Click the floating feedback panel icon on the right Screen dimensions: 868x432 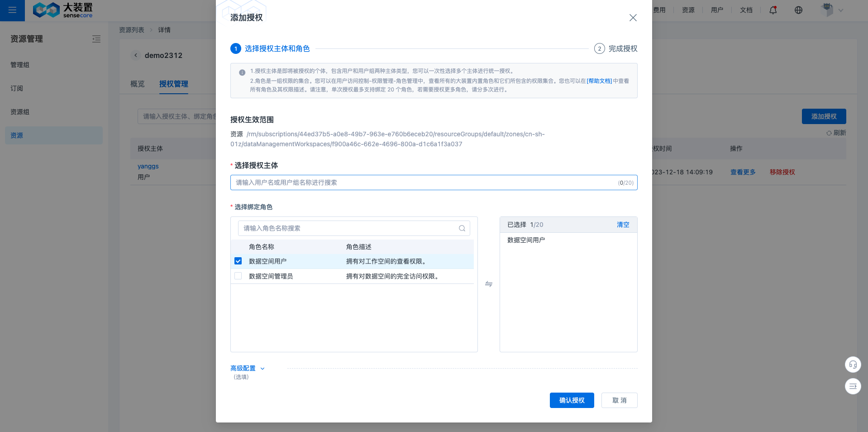coord(853,386)
